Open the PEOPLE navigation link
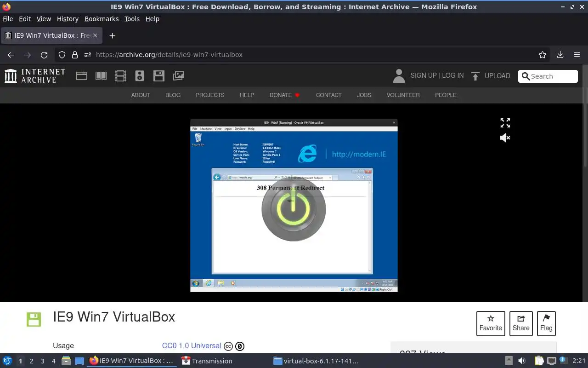588x368 pixels. pyautogui.click(x=446, y=95)
